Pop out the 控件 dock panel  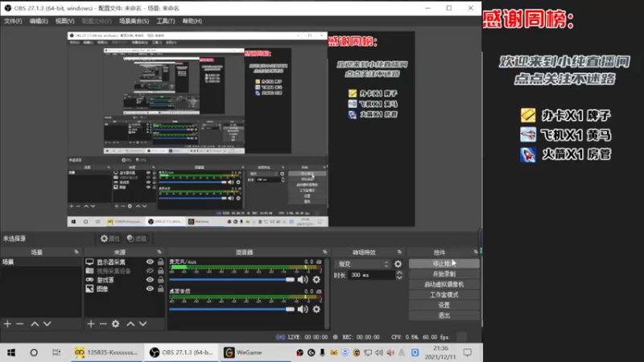(476, 252)
